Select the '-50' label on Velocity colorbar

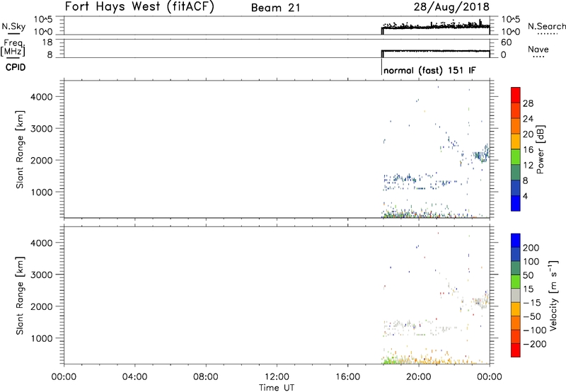click(532, 316)
